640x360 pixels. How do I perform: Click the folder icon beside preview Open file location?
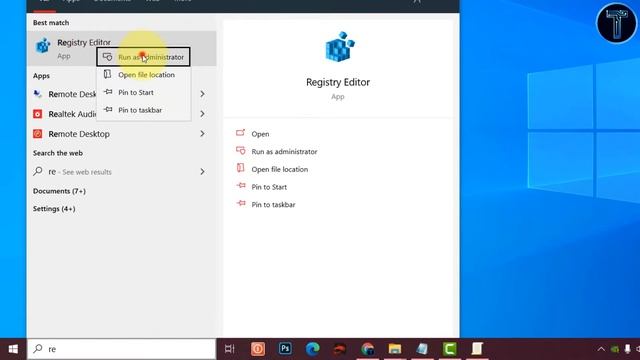pos(240,168)
